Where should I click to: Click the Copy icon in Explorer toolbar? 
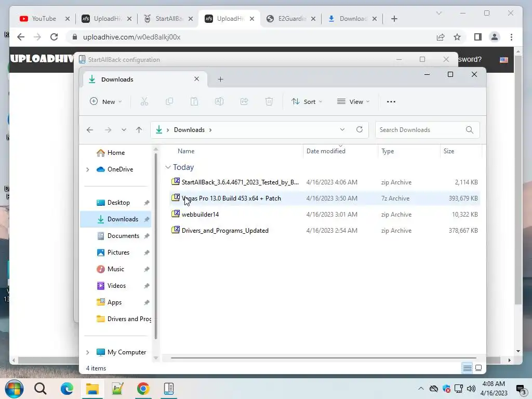pyautogui.click(x=169, y=101)
